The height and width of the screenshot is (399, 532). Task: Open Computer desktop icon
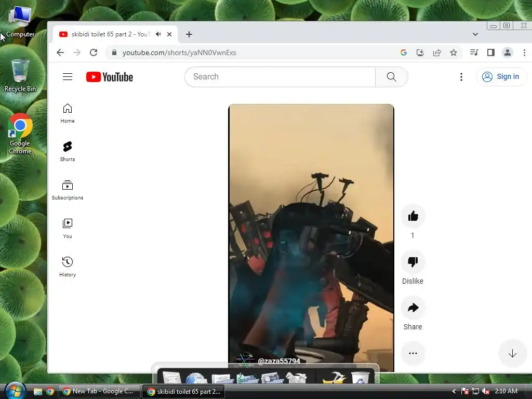click(20, 22)
